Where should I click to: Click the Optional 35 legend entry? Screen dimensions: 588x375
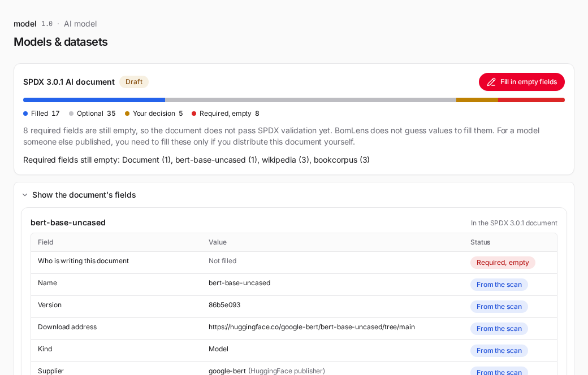[x=92, y=114]
